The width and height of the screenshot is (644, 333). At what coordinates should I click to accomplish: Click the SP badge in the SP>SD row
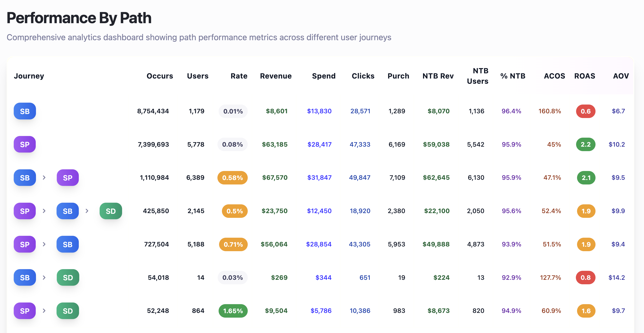[x=25, y=311]
